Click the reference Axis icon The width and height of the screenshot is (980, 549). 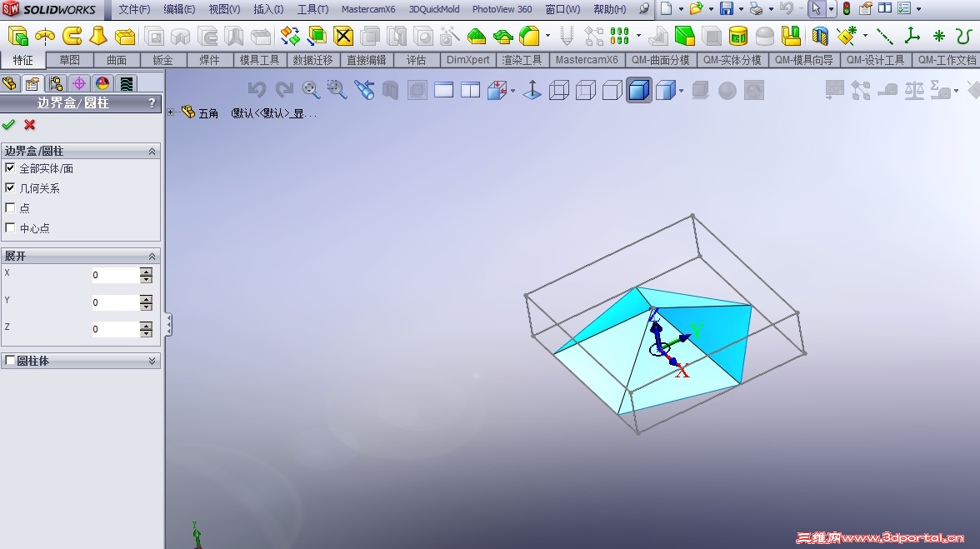[884, 36]
